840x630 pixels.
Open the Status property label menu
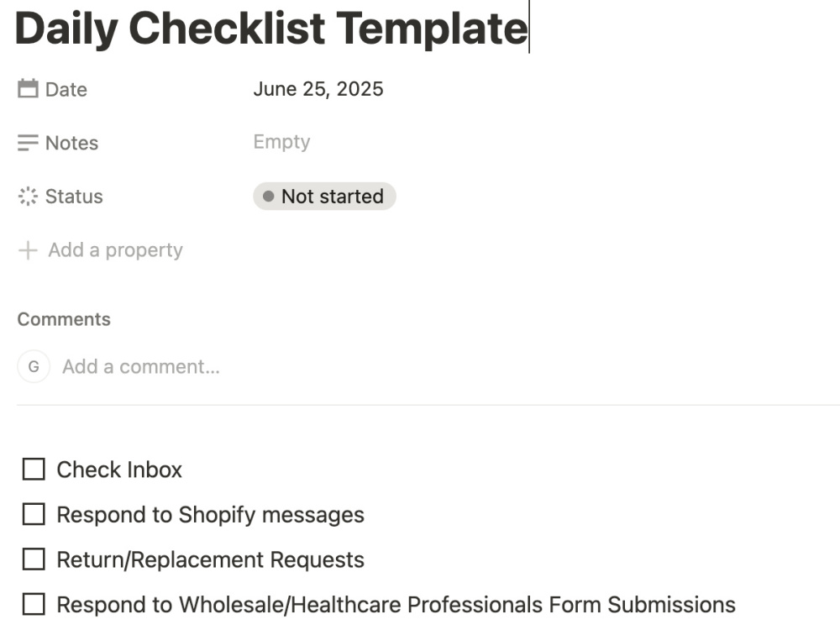[x=74, y=197]
